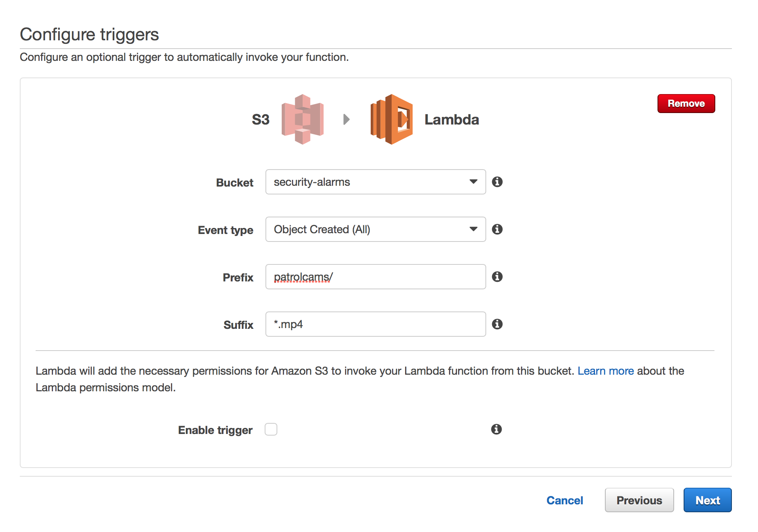Image resolution: width=758 pixels, height=532 pixels.
Task: Click the Suffix field label
Action: 239,325
